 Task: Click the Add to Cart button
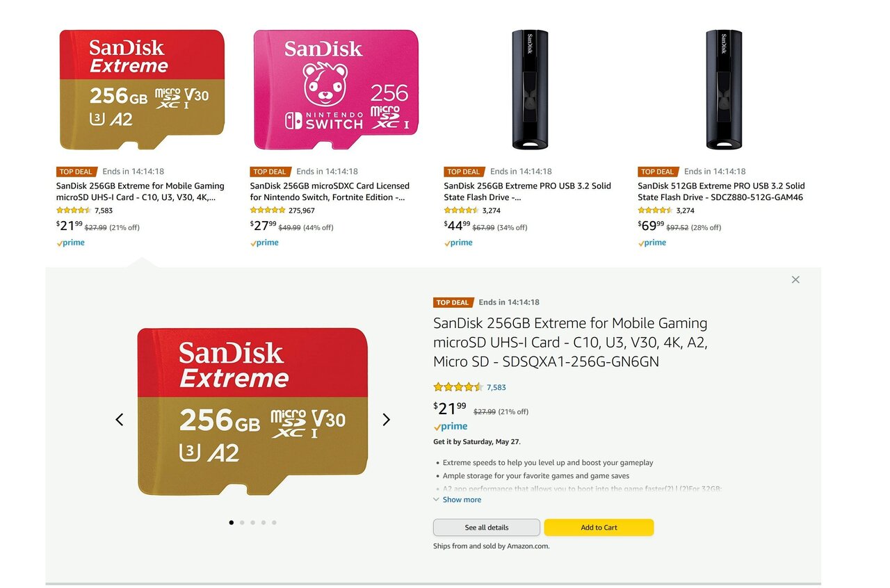tap(599, 528)
